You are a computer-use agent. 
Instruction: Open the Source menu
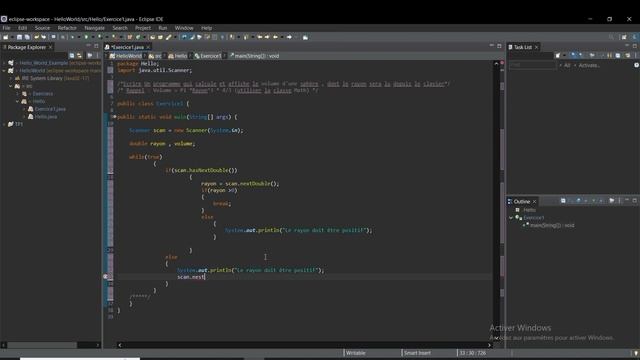[x=42, y=28]
